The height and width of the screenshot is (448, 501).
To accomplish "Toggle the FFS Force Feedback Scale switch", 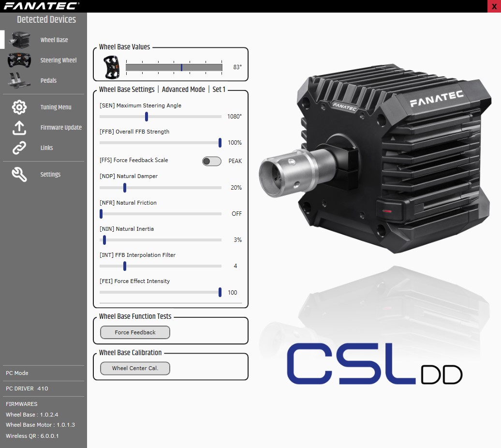I will (211, 161).
